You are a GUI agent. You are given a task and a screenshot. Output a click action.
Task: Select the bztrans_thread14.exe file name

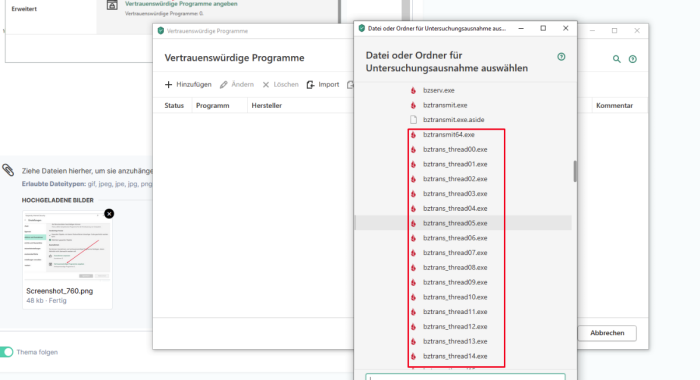click(455, 356)
